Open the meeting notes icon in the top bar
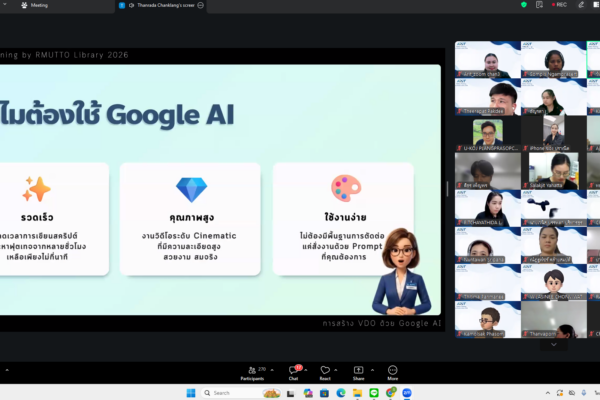 [x=540, y=5]
